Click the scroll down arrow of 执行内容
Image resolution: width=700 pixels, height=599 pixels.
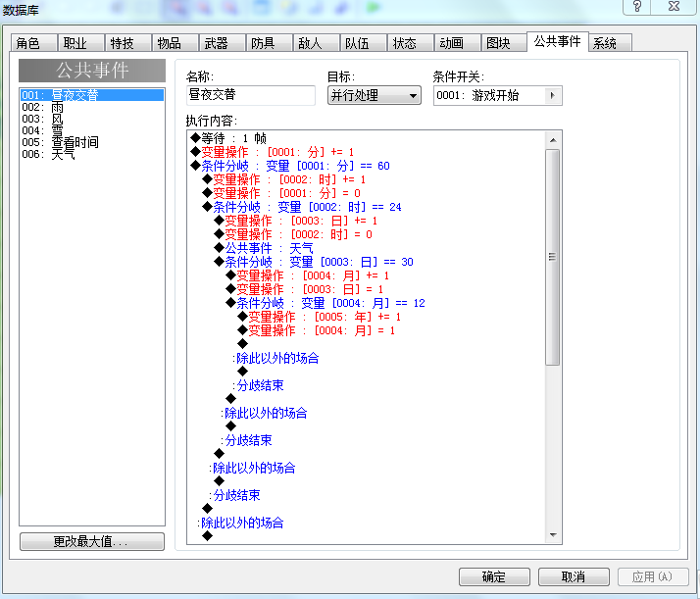[x=553, y=534]
